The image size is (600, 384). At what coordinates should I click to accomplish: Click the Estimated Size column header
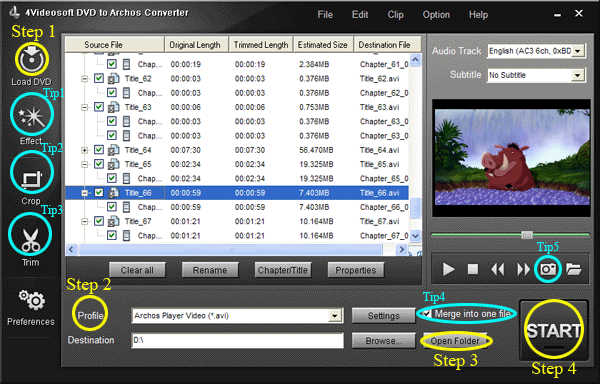click(x=323, y=44)
